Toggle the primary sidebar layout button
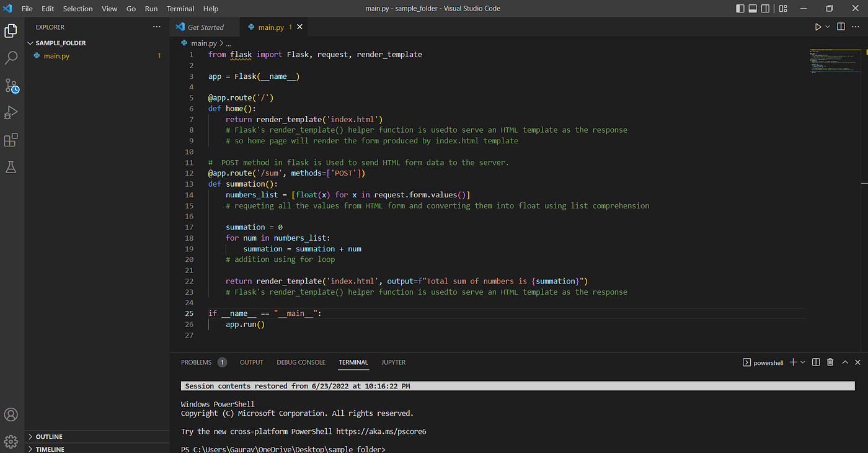 point(740,9)
